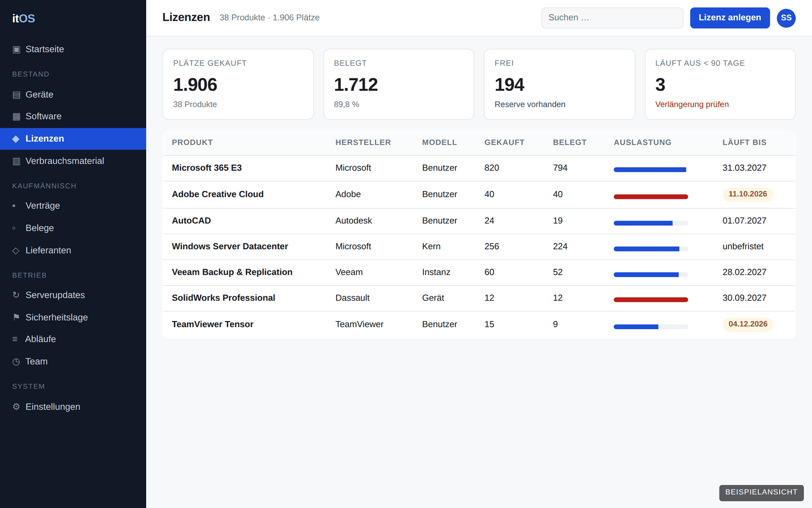This screenshot has height=508, width=812.
Task: Click the SolidWorks Professional utilization bar
Action: [x=651, y=300]
